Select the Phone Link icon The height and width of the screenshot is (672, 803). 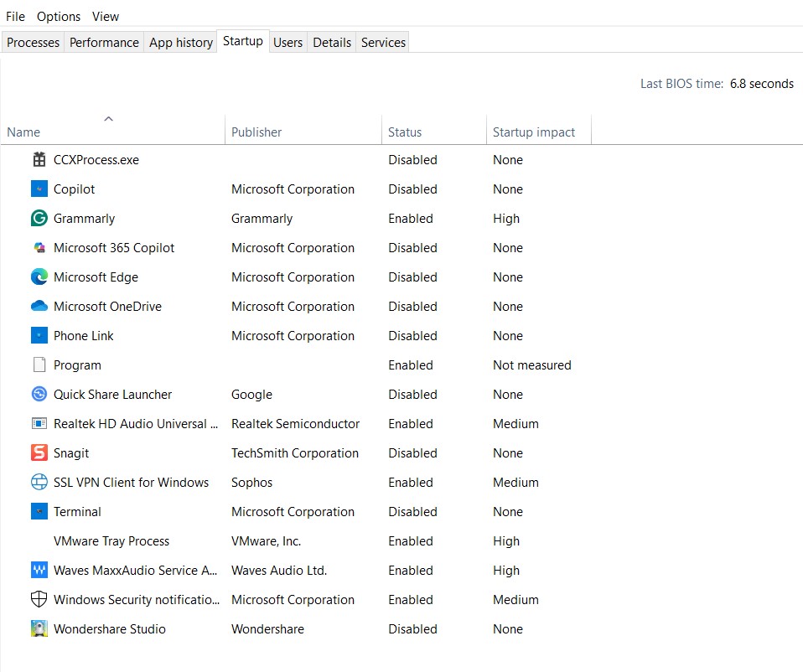(39, 336)
